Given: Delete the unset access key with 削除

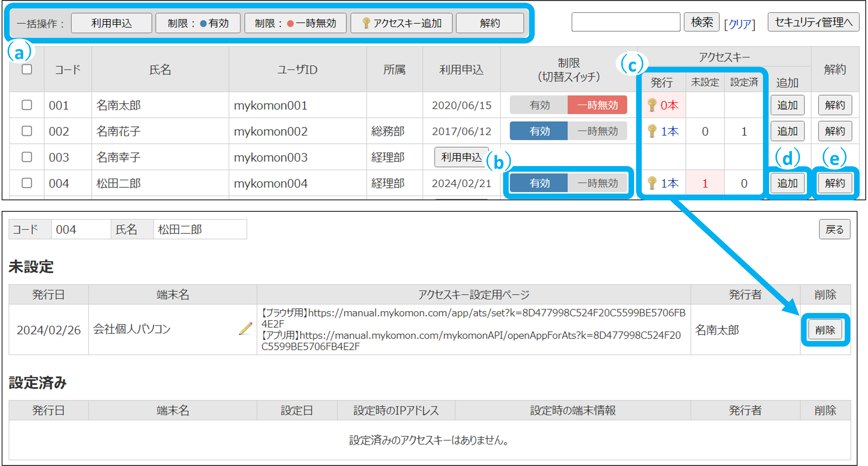Looking at the screenshot, I should click(825, 330).
